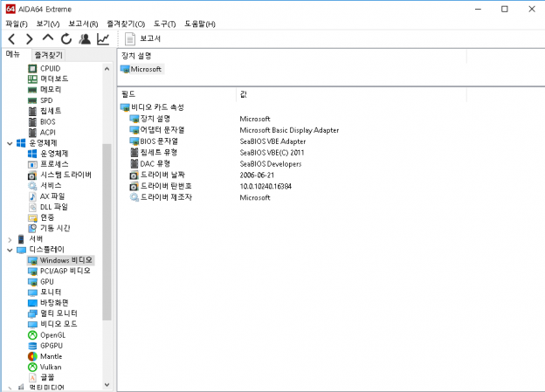
Task: Switch to the 메뉴 tab
Action: [x=14, y=54]
